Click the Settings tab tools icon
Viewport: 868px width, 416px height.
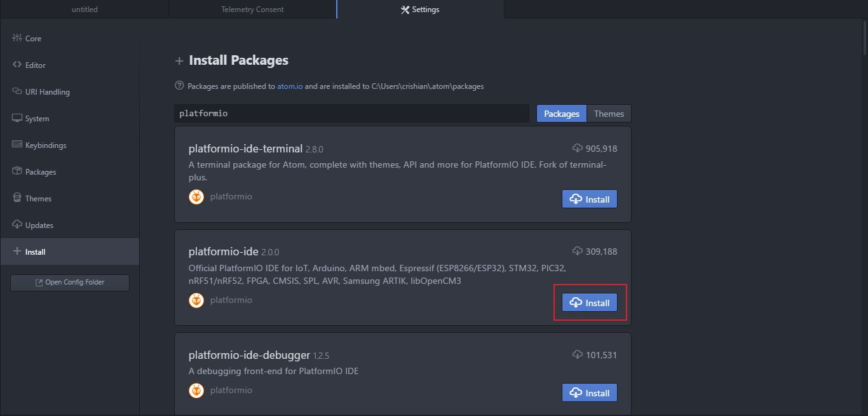tap(405, 10)
